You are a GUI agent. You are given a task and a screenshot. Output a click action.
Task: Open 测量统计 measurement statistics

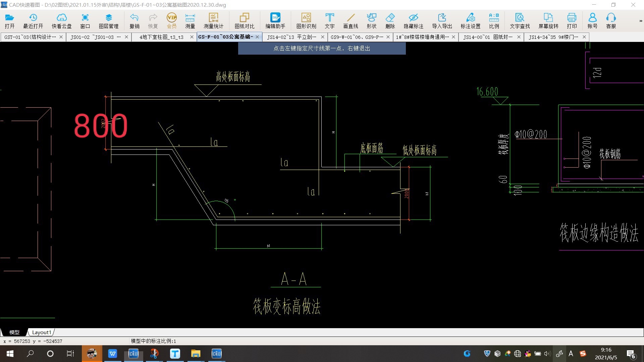pos(213,21)
